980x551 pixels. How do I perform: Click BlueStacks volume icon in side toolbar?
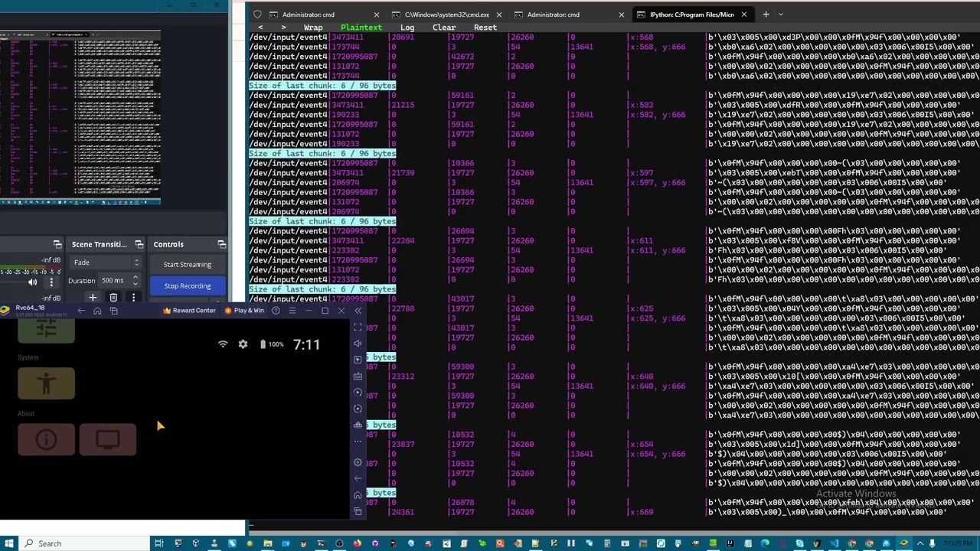(x=358, y=344)
